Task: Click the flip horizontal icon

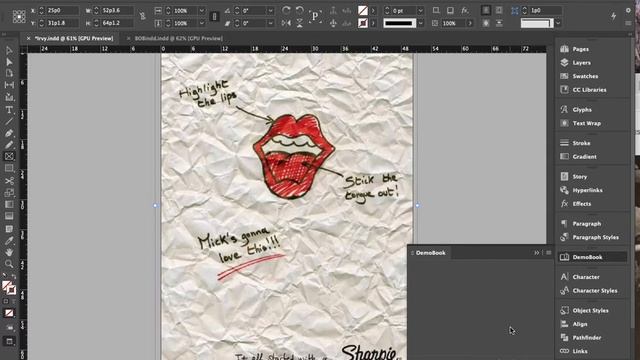Action: [x=286, y=23]
